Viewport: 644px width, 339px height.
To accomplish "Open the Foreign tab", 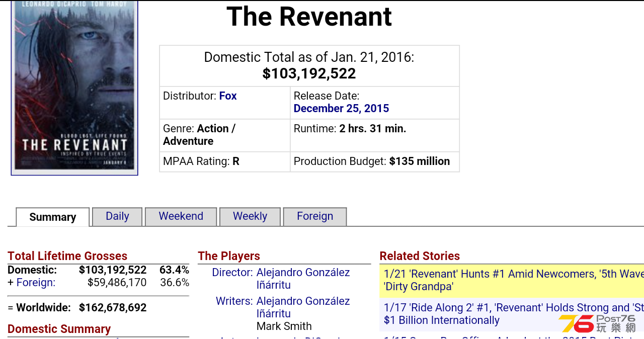I will click(x=315, y=216).
